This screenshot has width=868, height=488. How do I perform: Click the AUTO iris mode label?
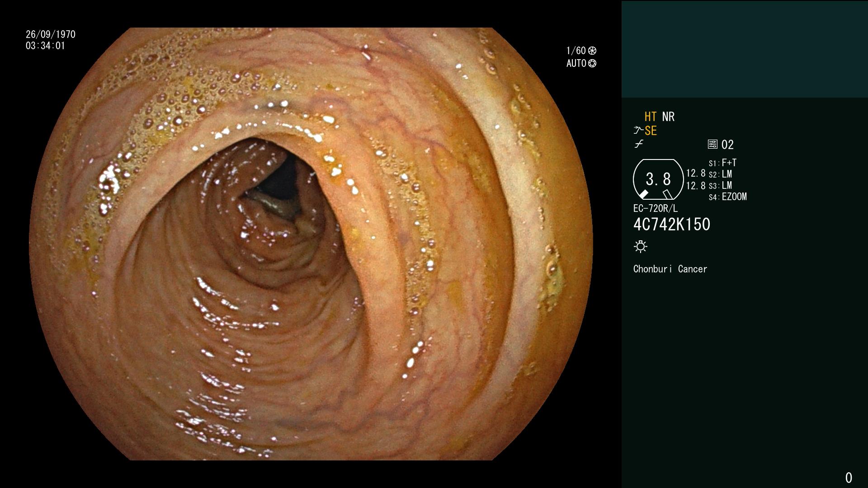point(576,63)
